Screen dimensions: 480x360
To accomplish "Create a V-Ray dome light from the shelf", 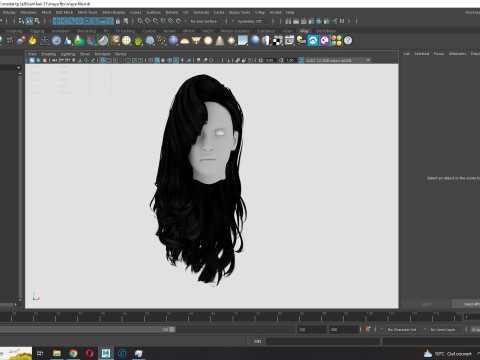I will [185, 41].
